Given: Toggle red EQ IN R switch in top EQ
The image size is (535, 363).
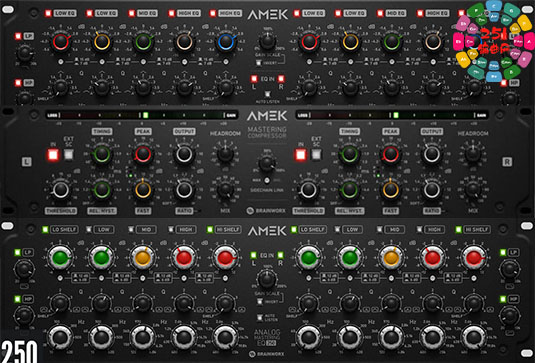Looking at the screenshot, I should 281,79.
